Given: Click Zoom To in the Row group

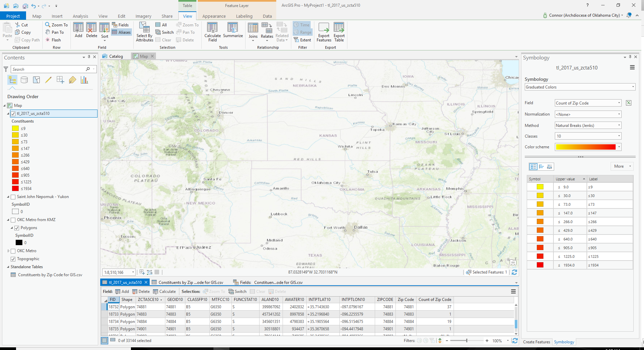Looking at the screenshot, I should coord(56,25).
